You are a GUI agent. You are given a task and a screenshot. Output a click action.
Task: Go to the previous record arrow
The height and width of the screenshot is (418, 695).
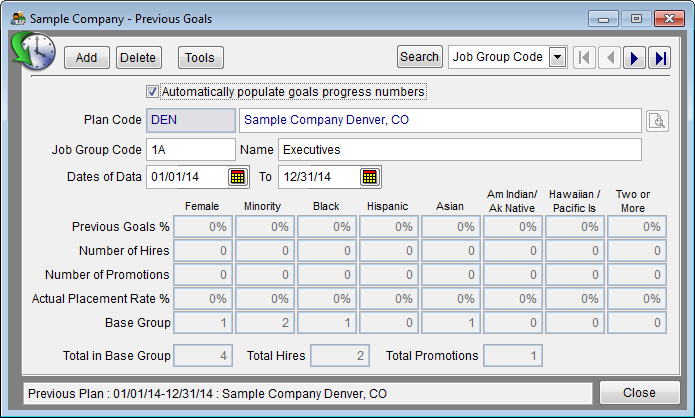609,58
